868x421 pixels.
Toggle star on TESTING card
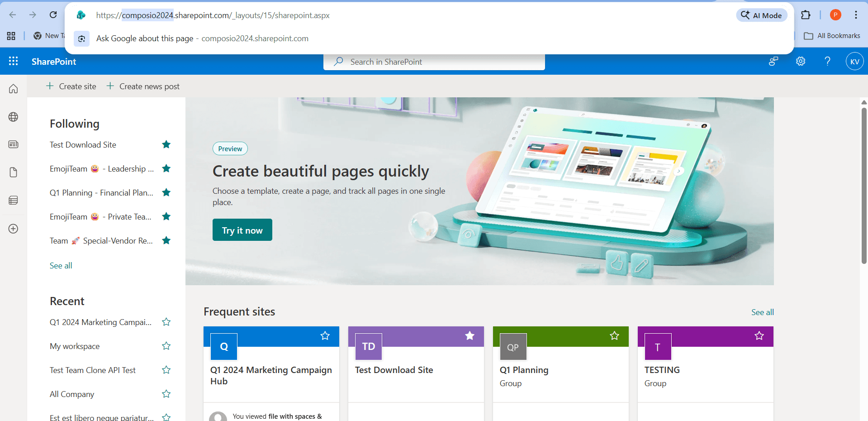[x=759, y=335]
